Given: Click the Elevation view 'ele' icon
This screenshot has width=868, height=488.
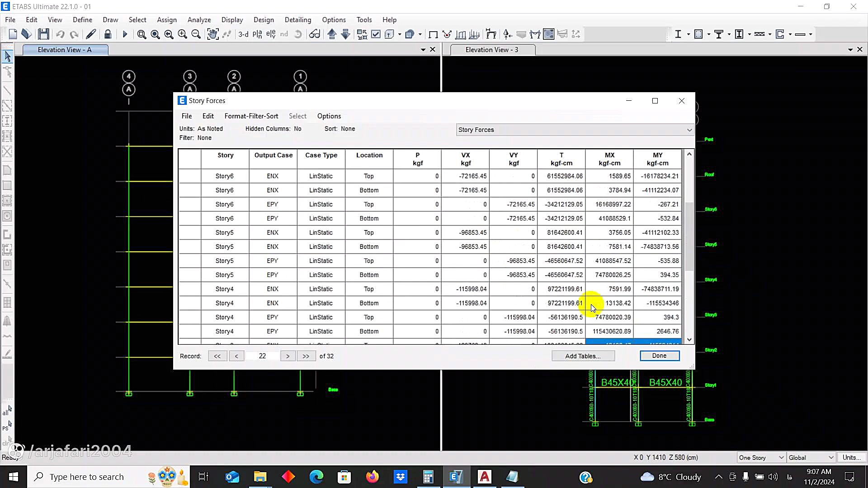Looking at the screenshot, I should [271, 34].
